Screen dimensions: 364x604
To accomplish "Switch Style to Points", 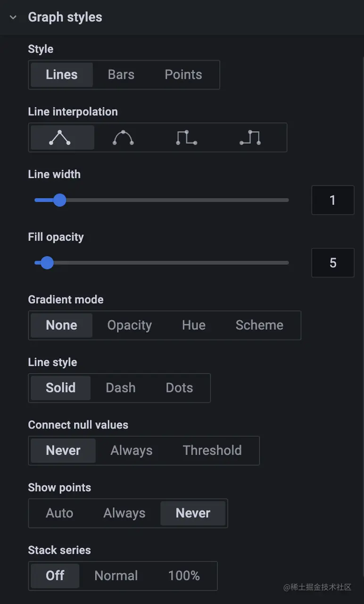I will [x=183, y=75].
